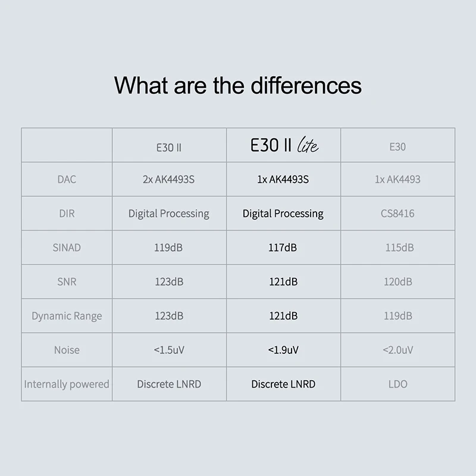
Task: Click the 2x AK4493S cell
Action: 169,179
